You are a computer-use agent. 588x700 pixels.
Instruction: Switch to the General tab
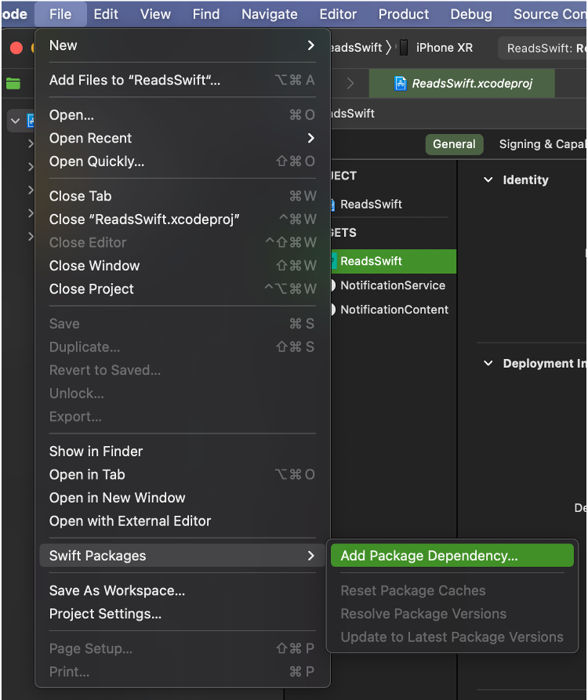[x=454, y=144]
